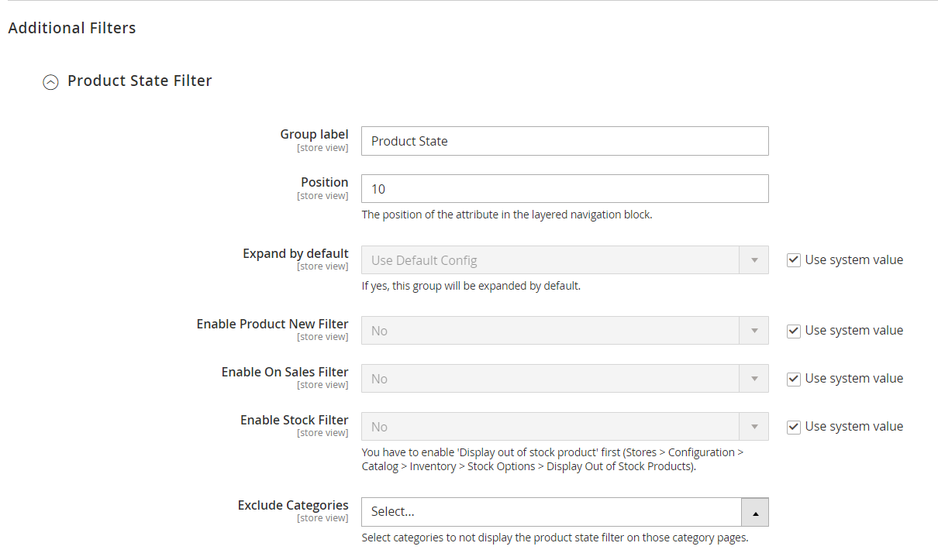The width and height of the screenshot is (938, 560).
Task: Collapse the Product State Filter section icon
Action: point(50,82)
